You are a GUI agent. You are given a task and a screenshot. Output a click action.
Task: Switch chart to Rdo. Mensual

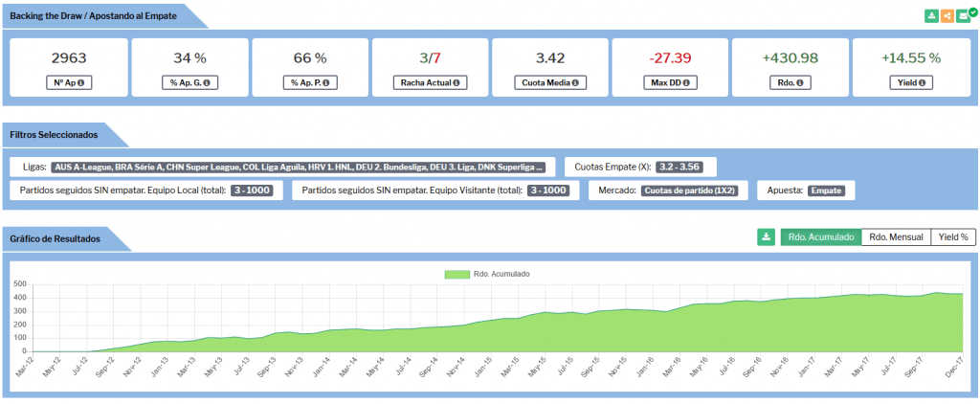896,237
